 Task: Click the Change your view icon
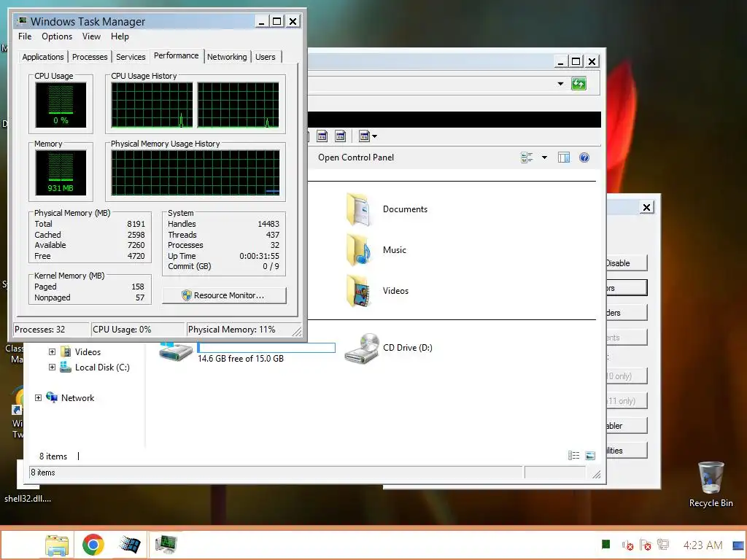527,157
